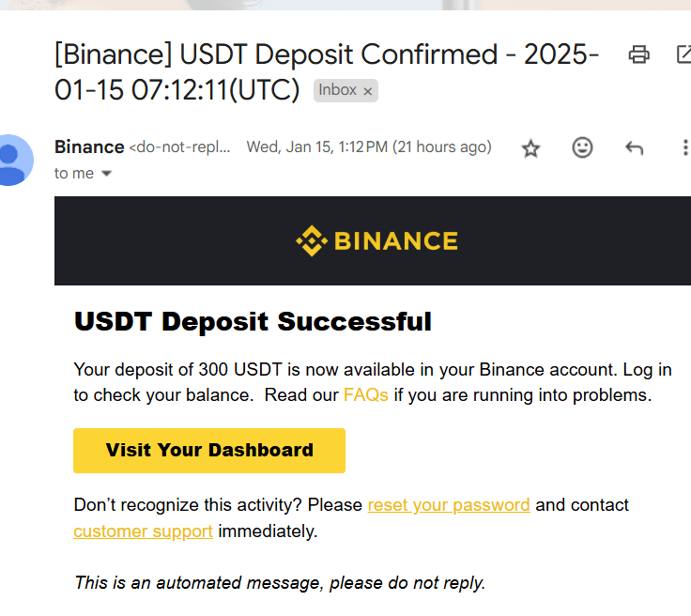The width and height of the screenshot is (691, 616).
Task: Click the sender's profile avatar
Action: (13, 160)
